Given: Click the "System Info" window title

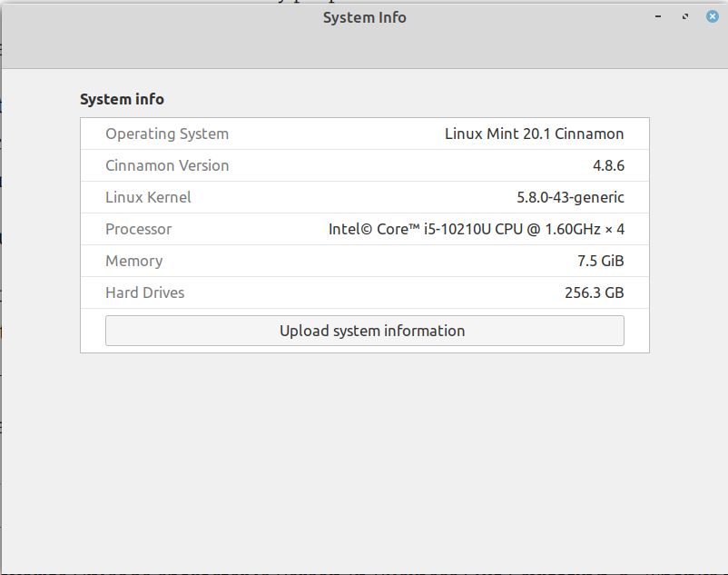Looking at the screenshot, I should click(x=365, y=17).
